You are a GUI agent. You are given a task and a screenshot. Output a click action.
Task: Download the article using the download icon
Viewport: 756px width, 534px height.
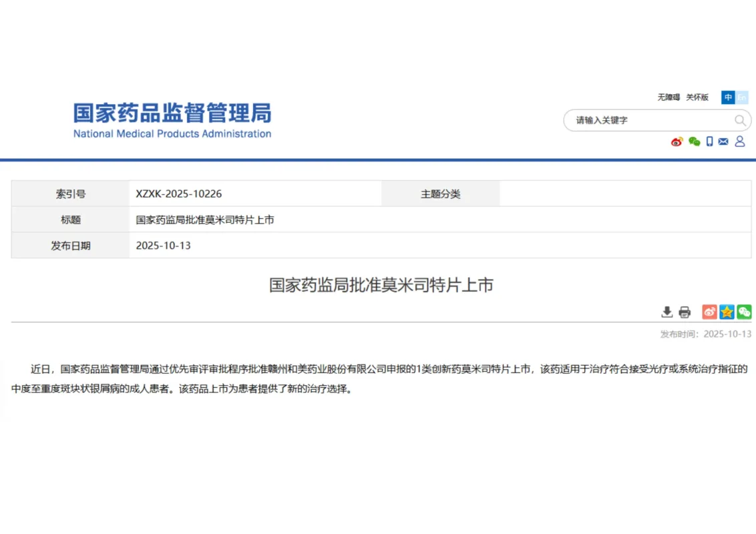tap(667, 312)
